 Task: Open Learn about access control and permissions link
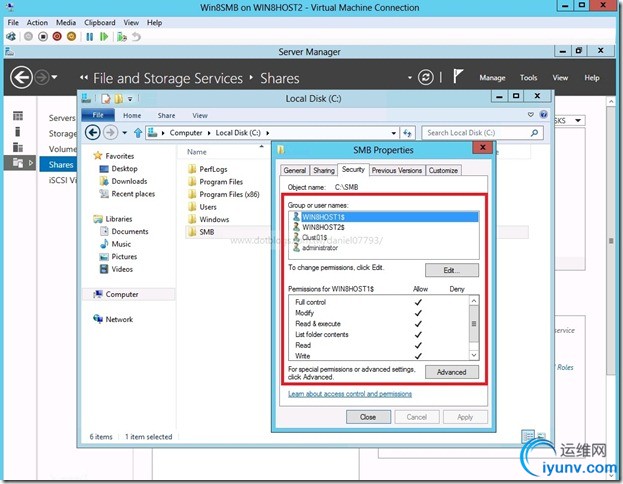point(350,394)
